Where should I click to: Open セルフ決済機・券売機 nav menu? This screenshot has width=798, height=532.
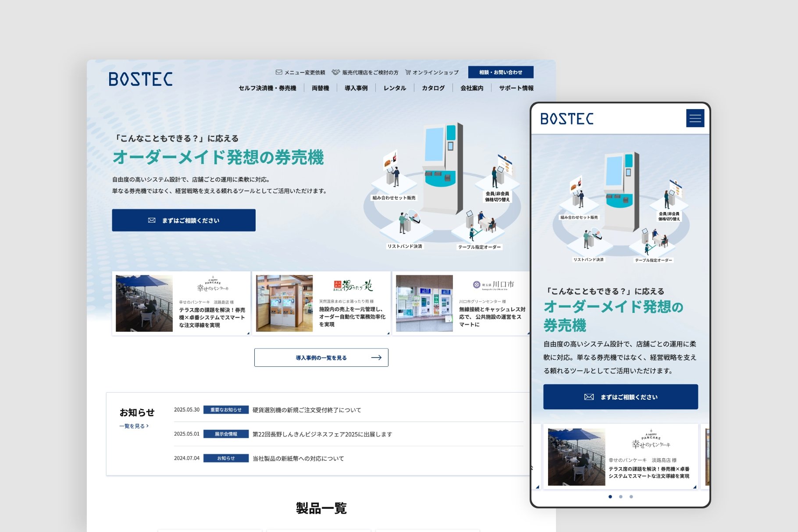[x=267, y=88]
